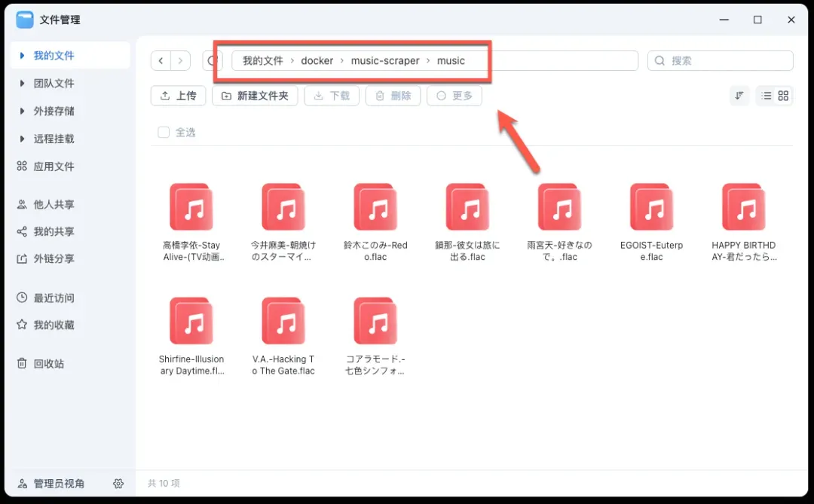Screen dimensions: 814x504
Task: Go back with the left arrow
Action: pos(161,60)
